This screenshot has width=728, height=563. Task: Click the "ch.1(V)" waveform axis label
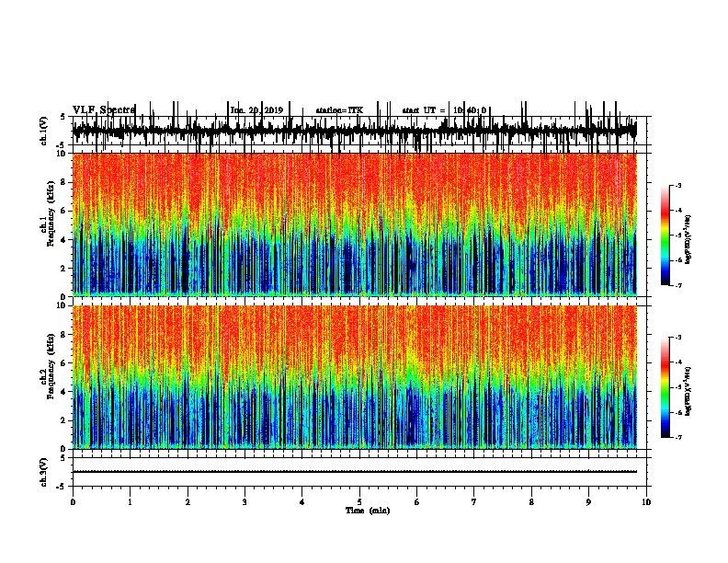coord(43,130)
